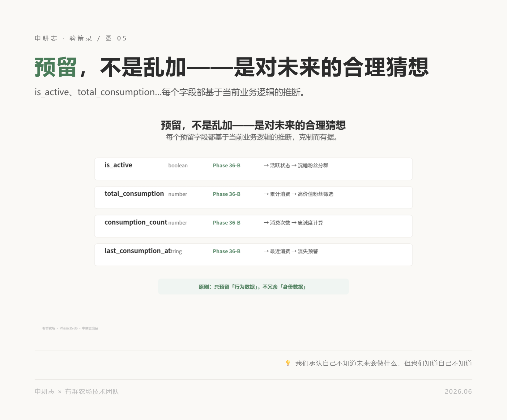507x420 pixels.
Task: Click Phase 36-B in consumption_count row
Action: pos(227,223)
